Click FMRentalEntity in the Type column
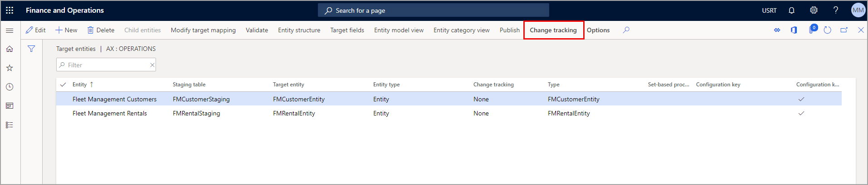This screenshot has height=185, width=868. coord(569,113)
